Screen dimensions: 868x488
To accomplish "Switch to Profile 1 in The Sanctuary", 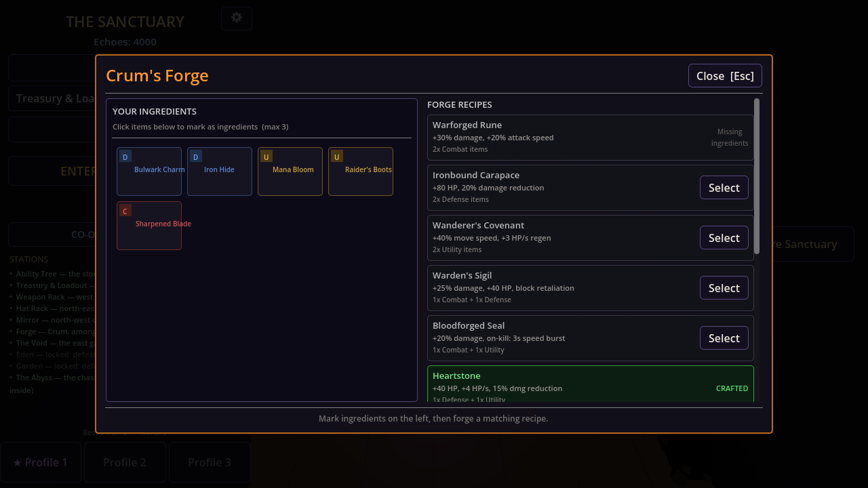I will (41, 462).
